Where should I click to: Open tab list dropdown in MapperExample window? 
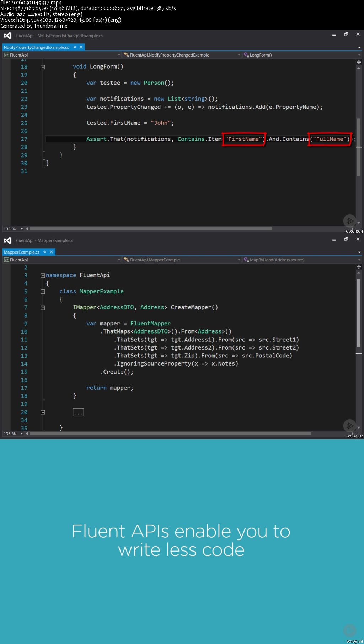359,252
